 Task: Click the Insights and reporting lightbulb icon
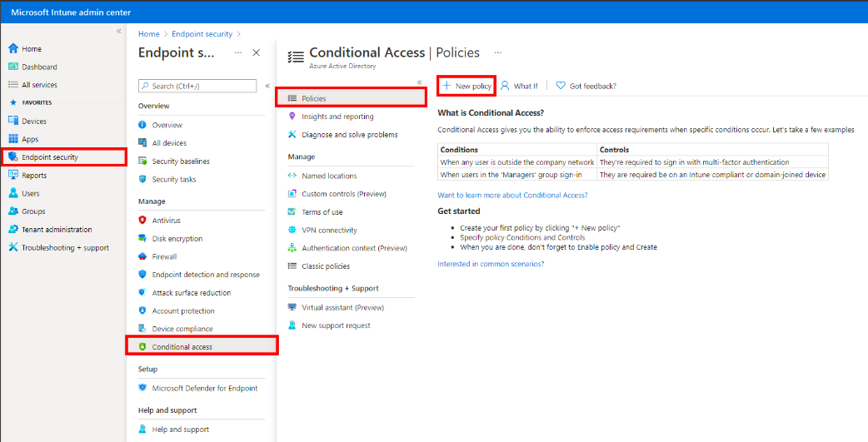pos(292,117)
